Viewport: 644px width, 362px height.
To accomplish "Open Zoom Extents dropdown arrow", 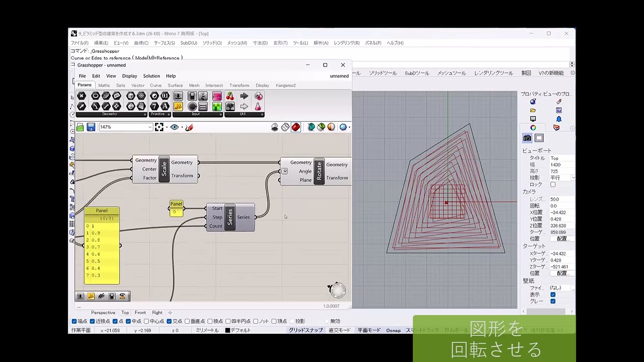I will 167,127.
